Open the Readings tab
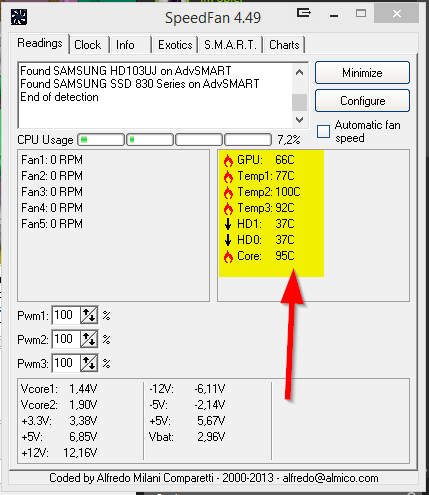The width and height of the screenshot is (429, 495). [x=40, y=43]
